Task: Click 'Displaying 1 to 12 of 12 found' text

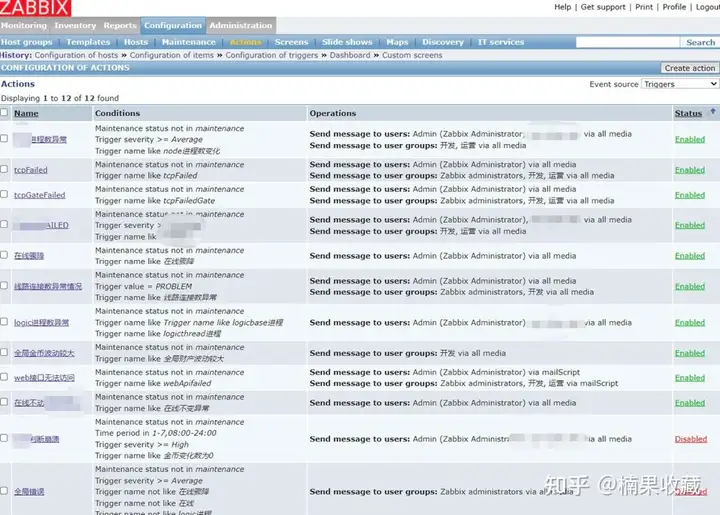Action: click(x=60, y=98)
